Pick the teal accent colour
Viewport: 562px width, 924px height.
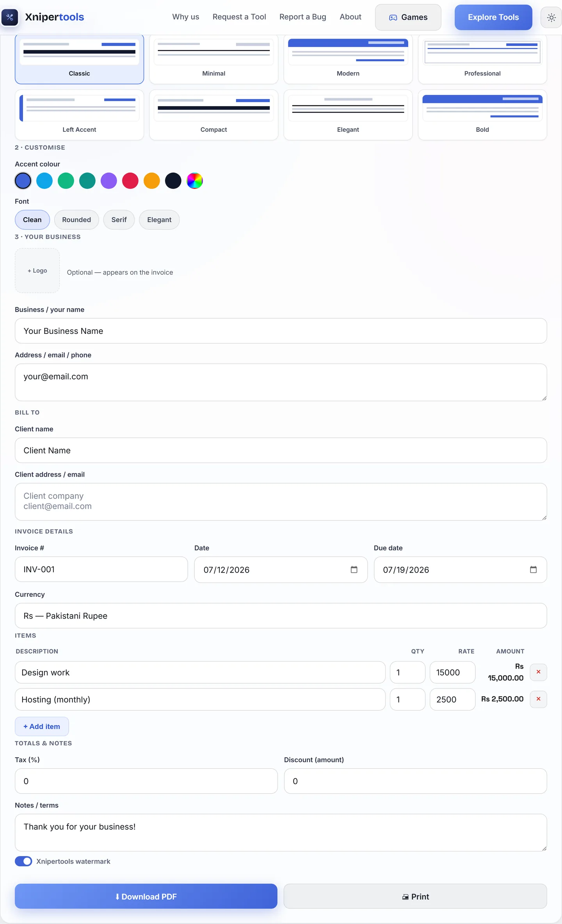pyautogui.click(x=87, y=181)
